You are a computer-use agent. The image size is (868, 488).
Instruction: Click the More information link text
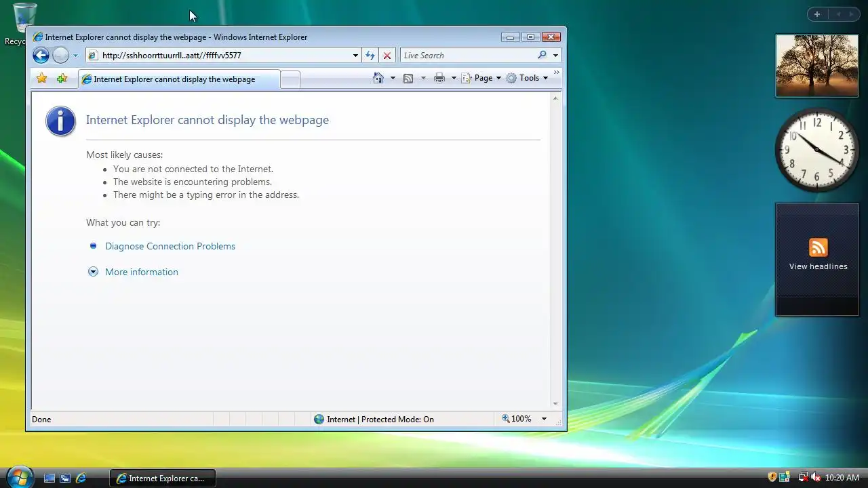point(142,272)
